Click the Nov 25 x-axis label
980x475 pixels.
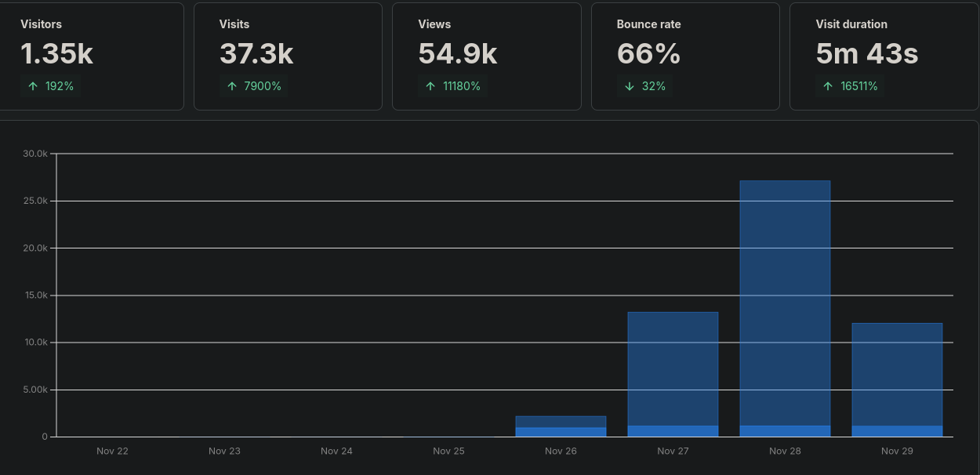(448, 451)
